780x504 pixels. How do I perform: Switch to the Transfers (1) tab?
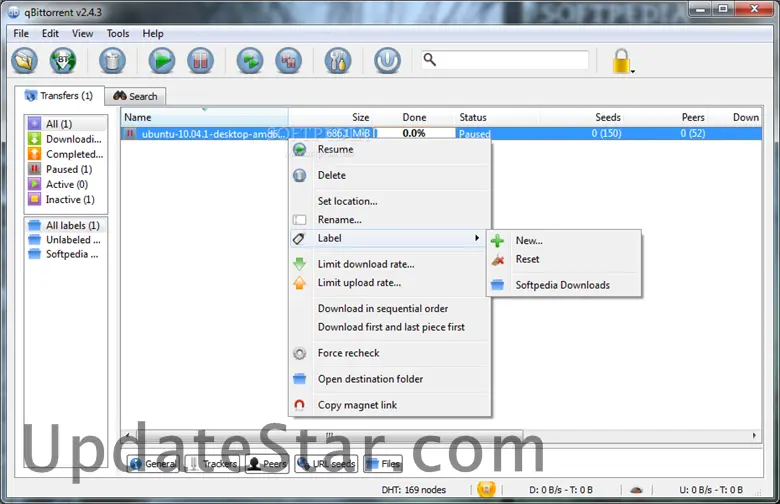point(59,96)
